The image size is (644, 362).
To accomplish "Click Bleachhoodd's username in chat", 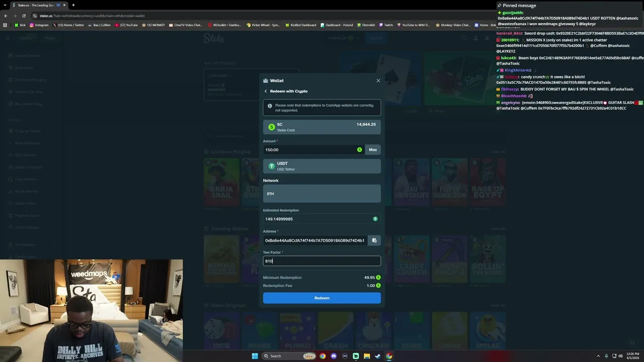I will point(514,96).
